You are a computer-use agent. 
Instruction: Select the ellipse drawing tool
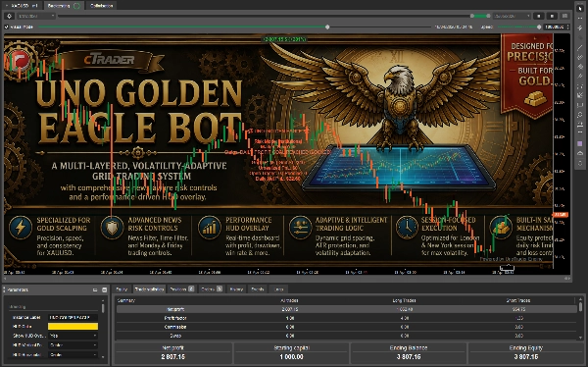pos(580,115)
